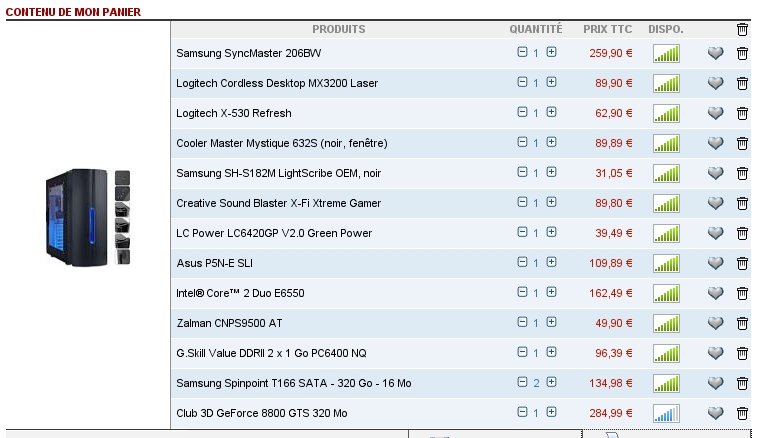Screen dimensions: 762x438
Task: Select price 259,90 € text
Action: tap(611, 53)
